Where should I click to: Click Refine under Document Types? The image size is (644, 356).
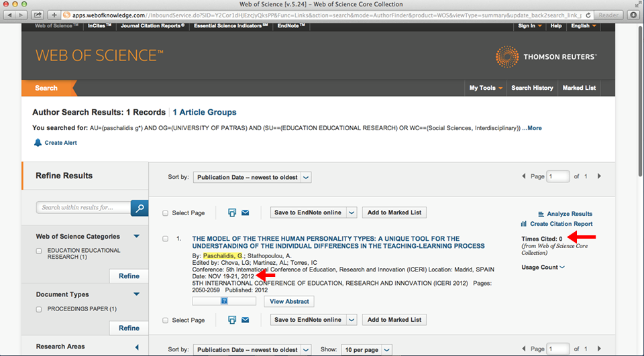(x=129, y=328)
